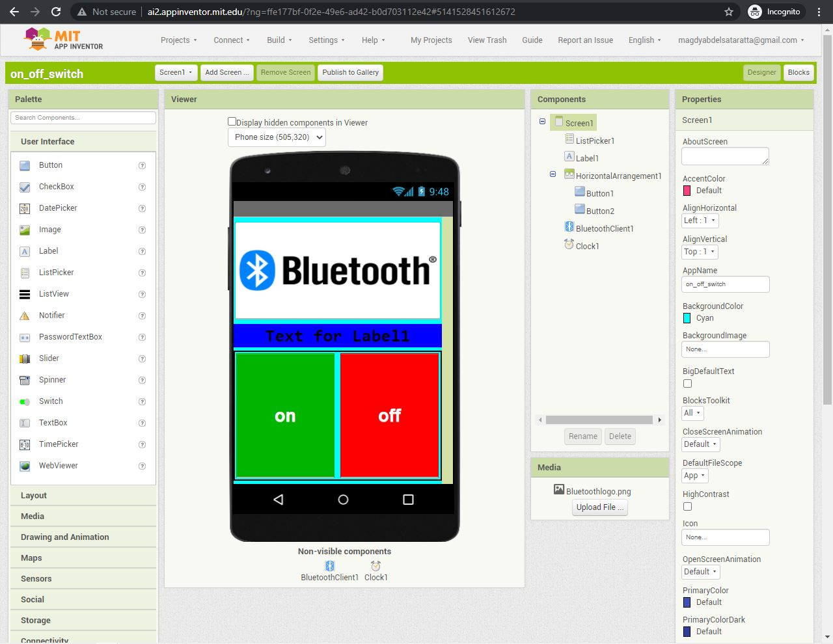
Task: Click the PasswordTextBox palette icon
Action: [25, 337]
